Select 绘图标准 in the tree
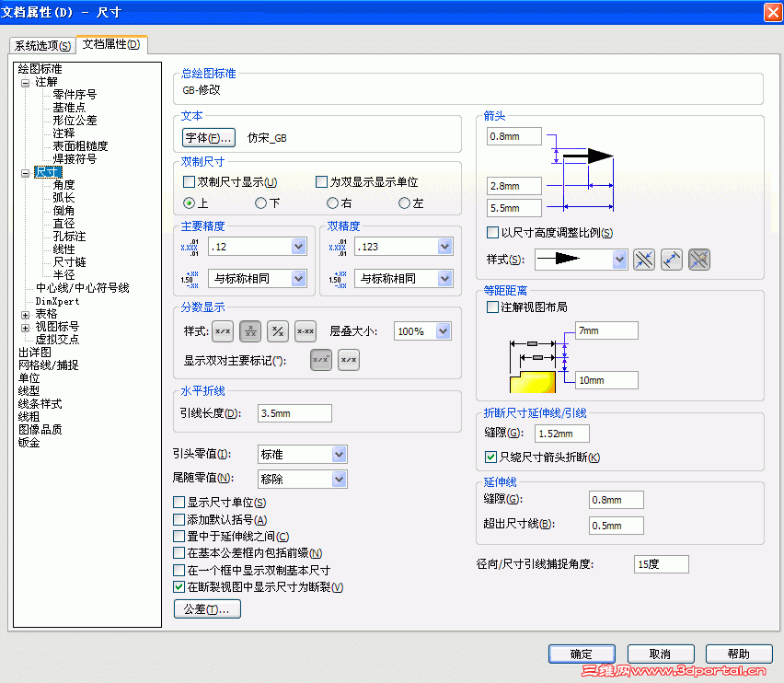The image size is (784, 683). pos(40,69)
